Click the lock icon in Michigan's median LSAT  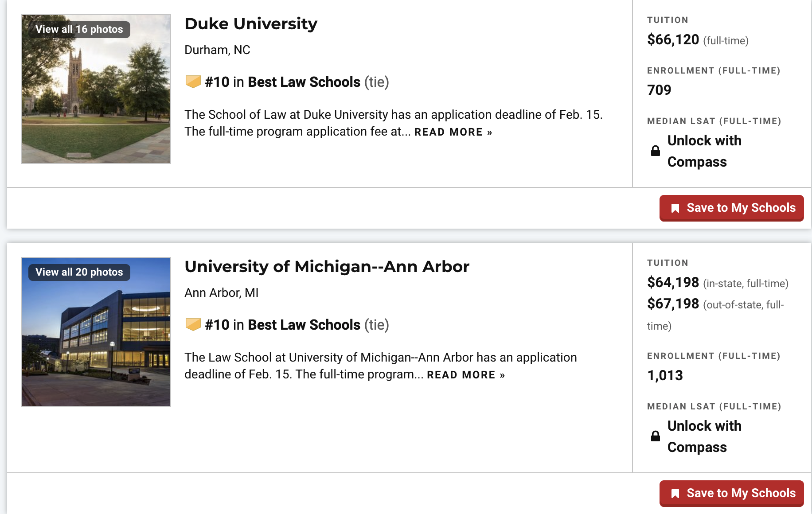click(x=656, y=436)
